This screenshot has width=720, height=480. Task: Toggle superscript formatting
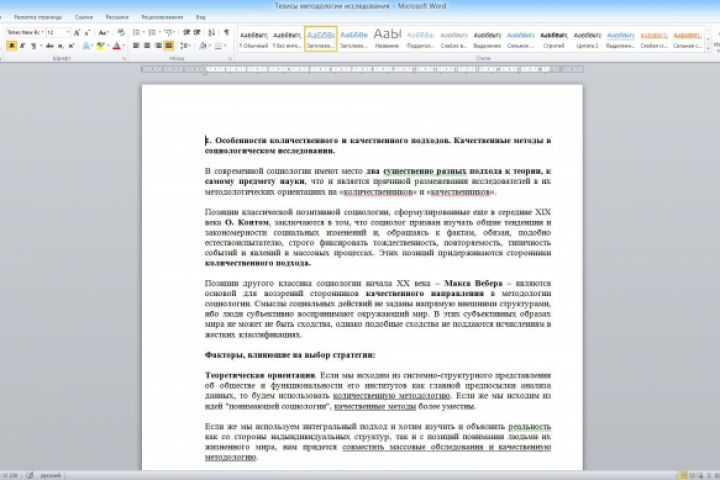click(71, 45)
